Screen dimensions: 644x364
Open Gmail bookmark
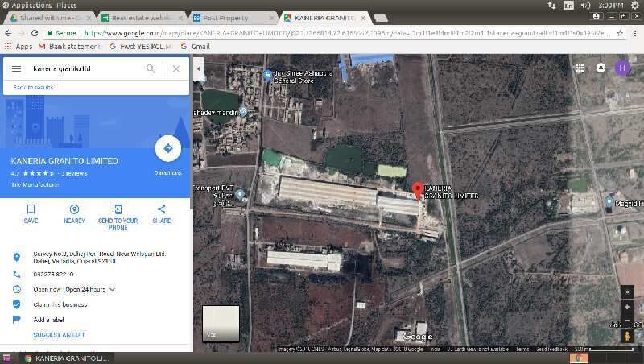pyautogui.click(x=196, y=47)
